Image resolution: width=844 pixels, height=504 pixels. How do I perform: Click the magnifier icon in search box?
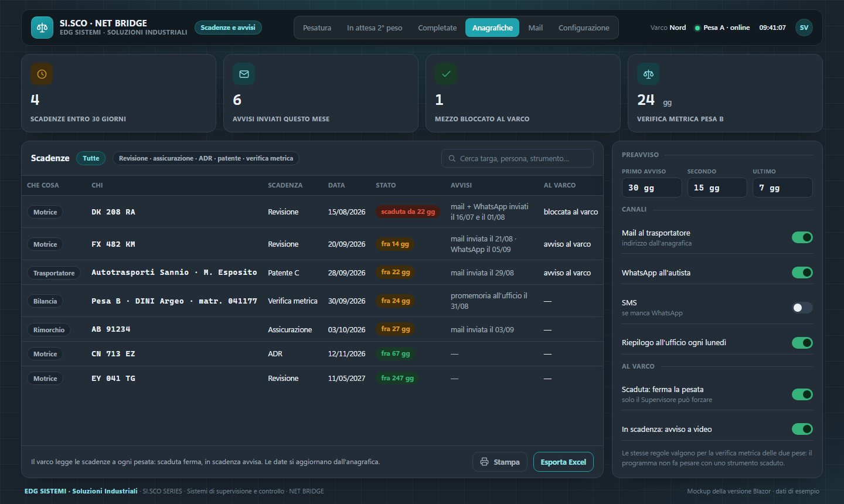point(452,158)
